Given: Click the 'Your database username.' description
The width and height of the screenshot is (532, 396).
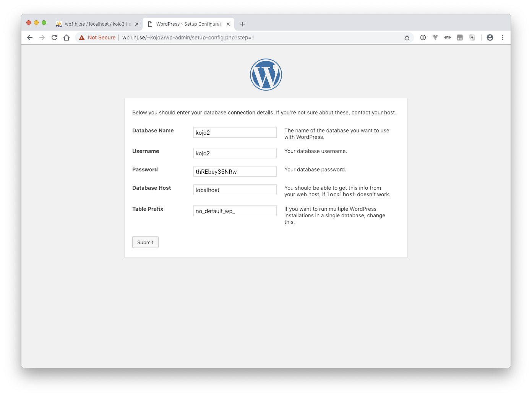Looking at the screenshot, I should click(x=316, y=151).
